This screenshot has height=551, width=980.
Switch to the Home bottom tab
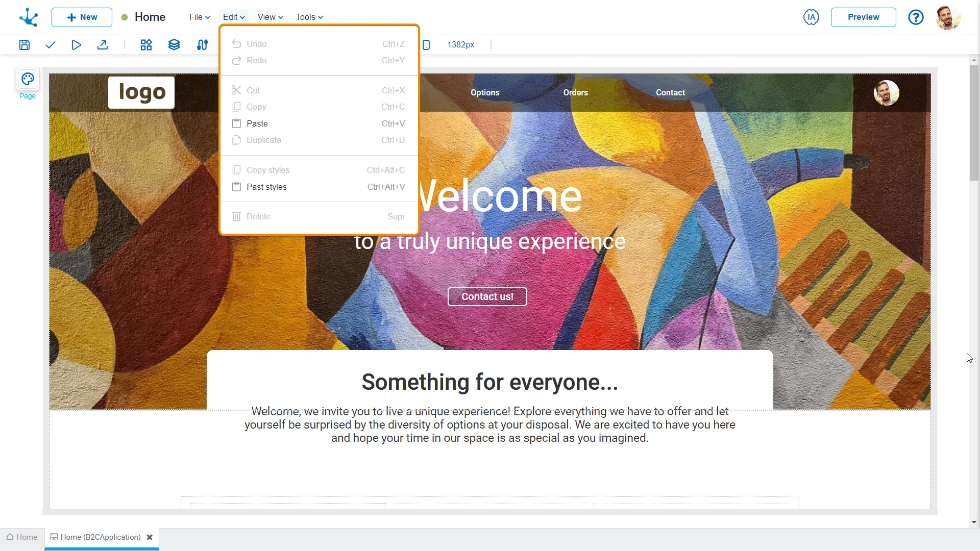[x=22, y=537]
